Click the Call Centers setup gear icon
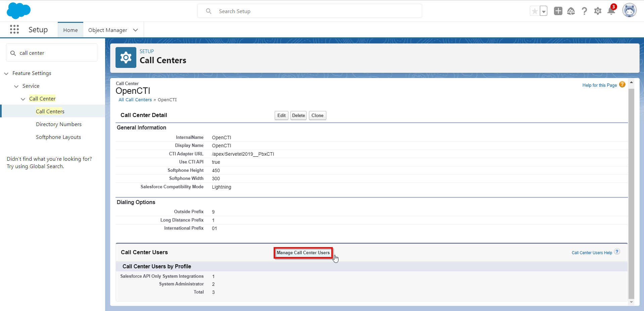This screenshot has height=311, width=644. click(126, 57)
